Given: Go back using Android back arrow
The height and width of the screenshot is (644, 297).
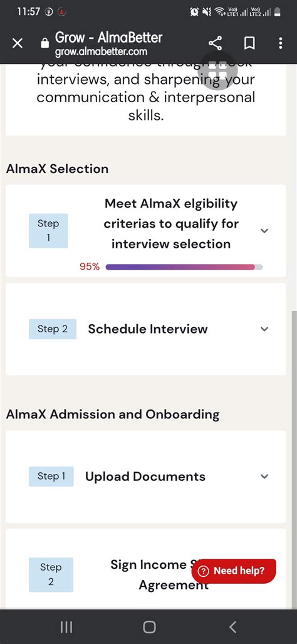Looking at the screenshot, I should pos(232,626).
